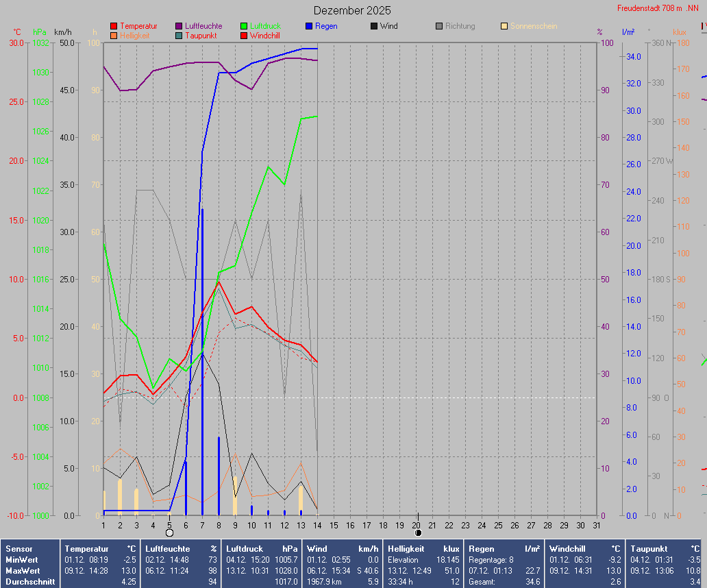Click the Dezember 2025 chart title
The image size is (707, 588).
tap(352, 10)
